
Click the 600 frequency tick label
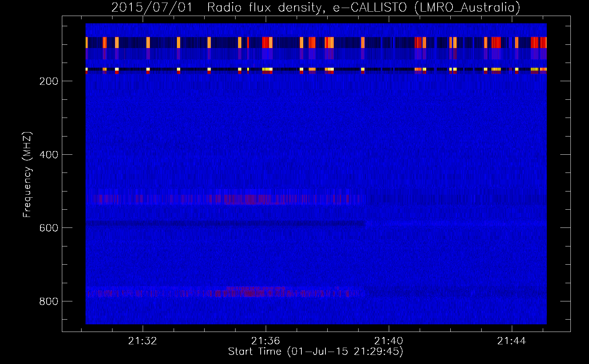[x=48, y=228]
